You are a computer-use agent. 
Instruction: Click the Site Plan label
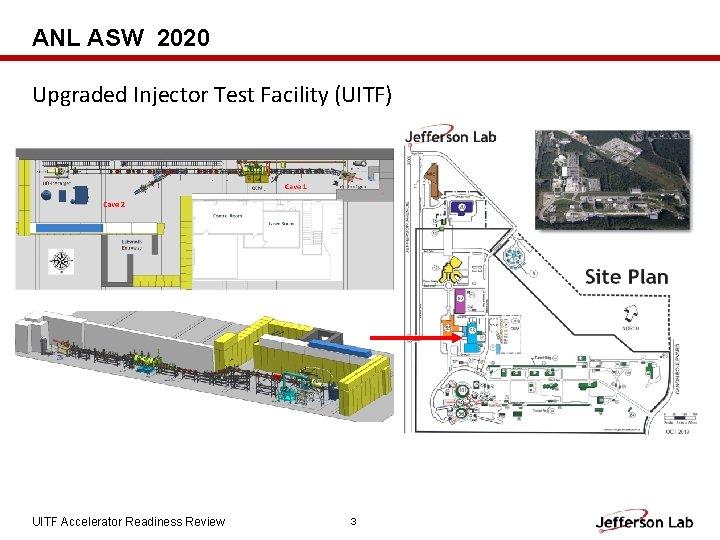(x=626, y=277)
